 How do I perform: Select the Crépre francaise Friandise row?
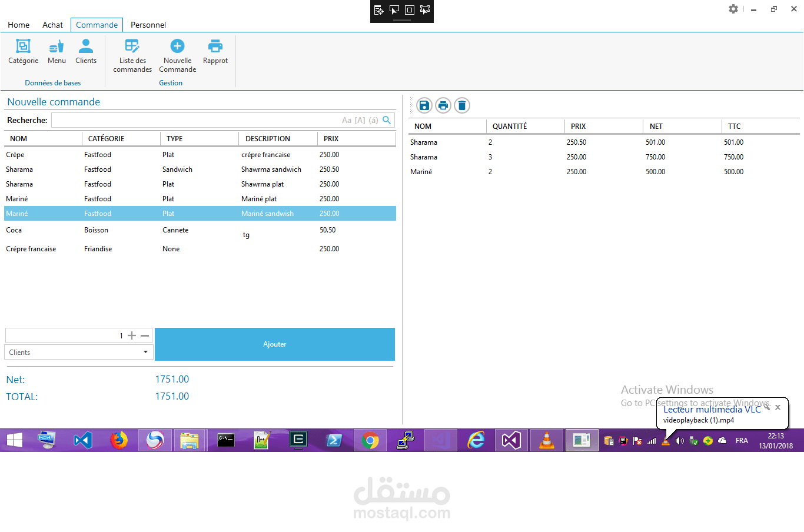click(x=200, y=249)
